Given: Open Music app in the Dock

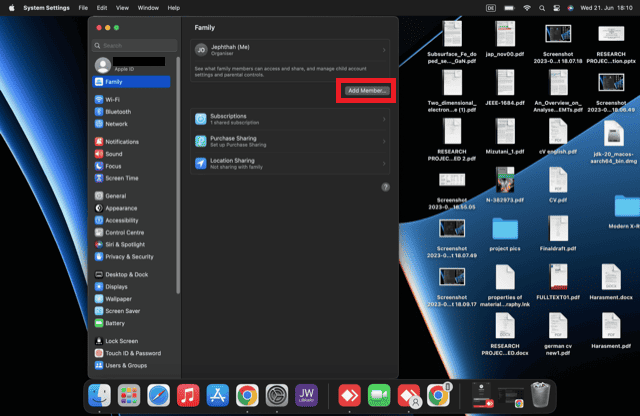Looking at the screenshot, I should (188, 395).
